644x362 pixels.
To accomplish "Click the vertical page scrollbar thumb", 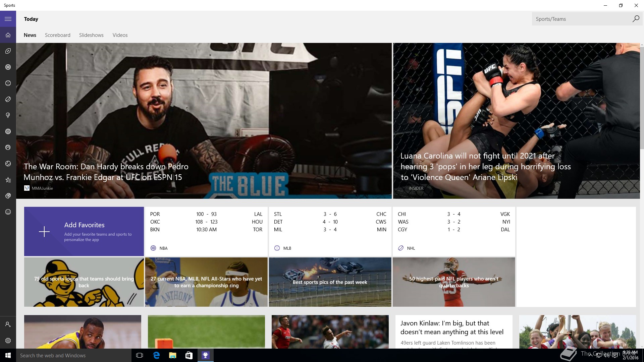I will pyautogui.click(x=642, y=98).
